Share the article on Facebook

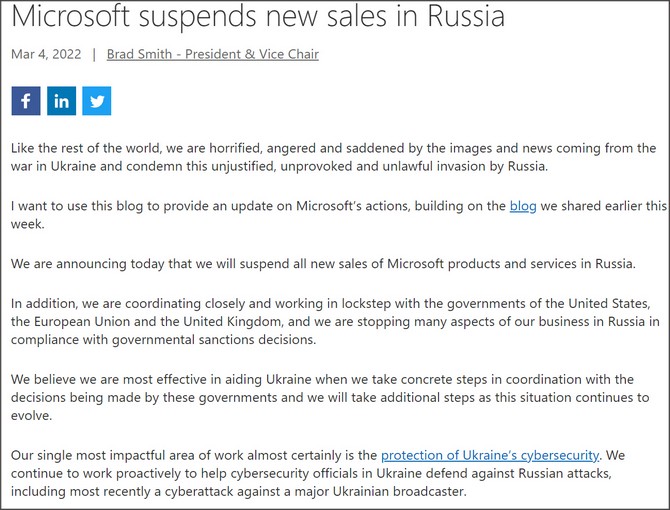pyautogui.click(x=26, y=101)
